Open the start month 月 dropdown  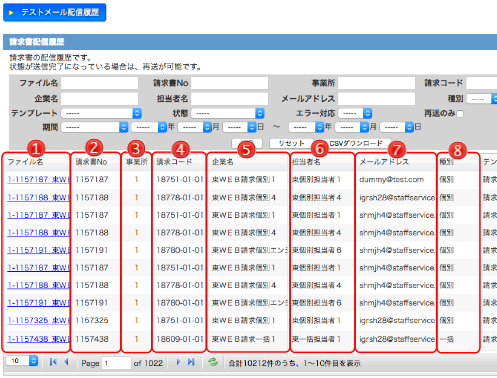(195, 127)
